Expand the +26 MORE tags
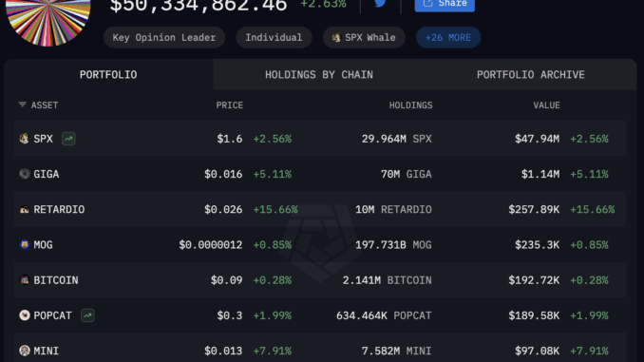This screenshot has width=644, height=362. tap(448, 37)
